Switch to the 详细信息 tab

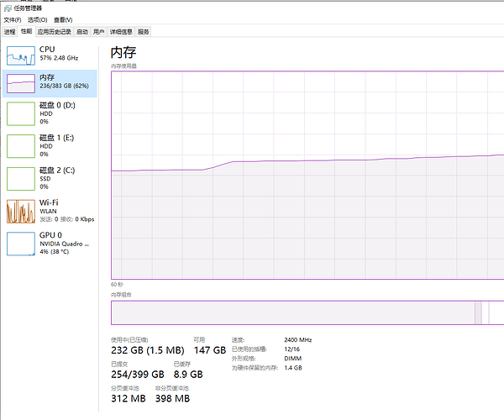click(121, 31)
